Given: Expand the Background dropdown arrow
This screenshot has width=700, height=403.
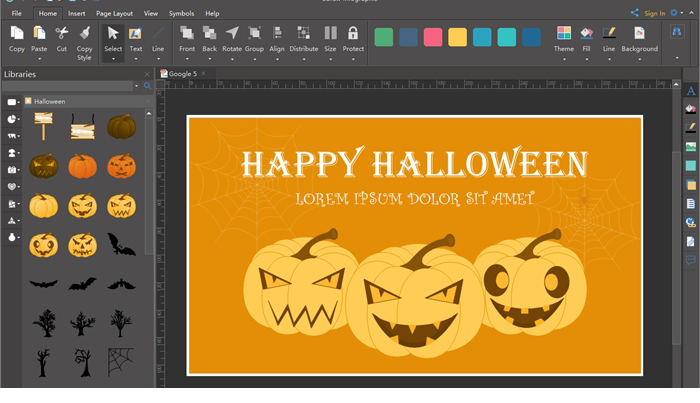Looking at the screenshot, I should [x=639, y=59].
